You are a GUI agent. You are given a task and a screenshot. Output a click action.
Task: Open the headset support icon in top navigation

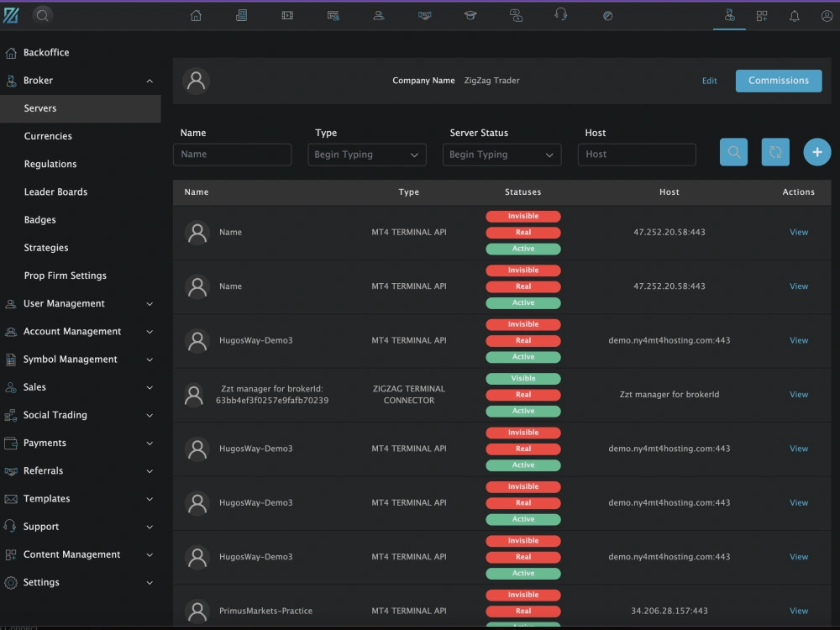561,14
